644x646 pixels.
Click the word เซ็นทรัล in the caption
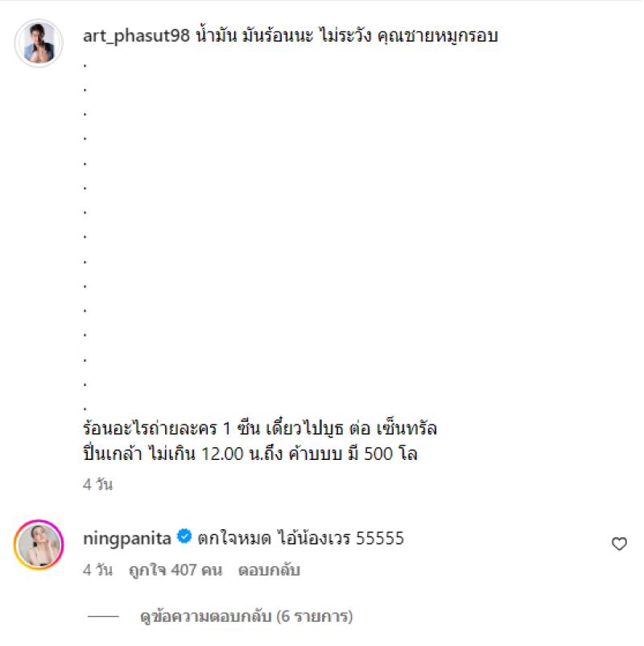[x=407, y=429]
